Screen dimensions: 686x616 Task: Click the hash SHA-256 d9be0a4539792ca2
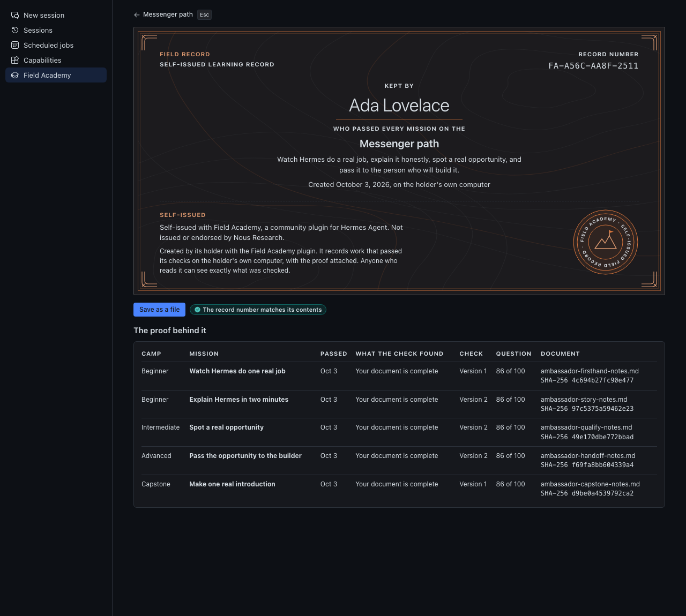click(587, 493)
